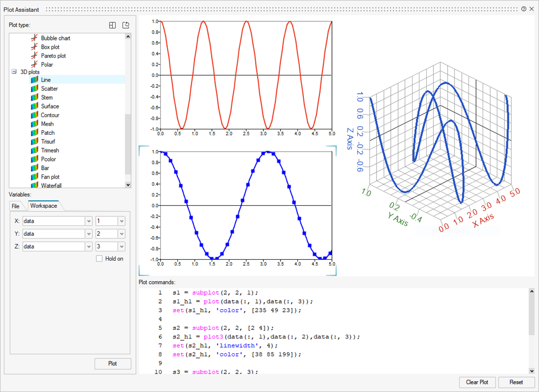Screen dimensions: 539x392
Task: Collapse the 3D plots tree node
Action: click(x=14, y=72)
